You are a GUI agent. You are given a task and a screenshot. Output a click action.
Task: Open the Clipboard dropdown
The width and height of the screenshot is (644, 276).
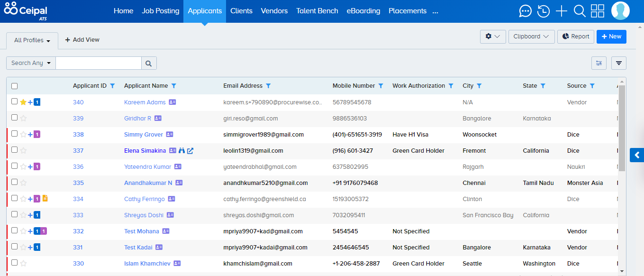(x=531, y=37)
